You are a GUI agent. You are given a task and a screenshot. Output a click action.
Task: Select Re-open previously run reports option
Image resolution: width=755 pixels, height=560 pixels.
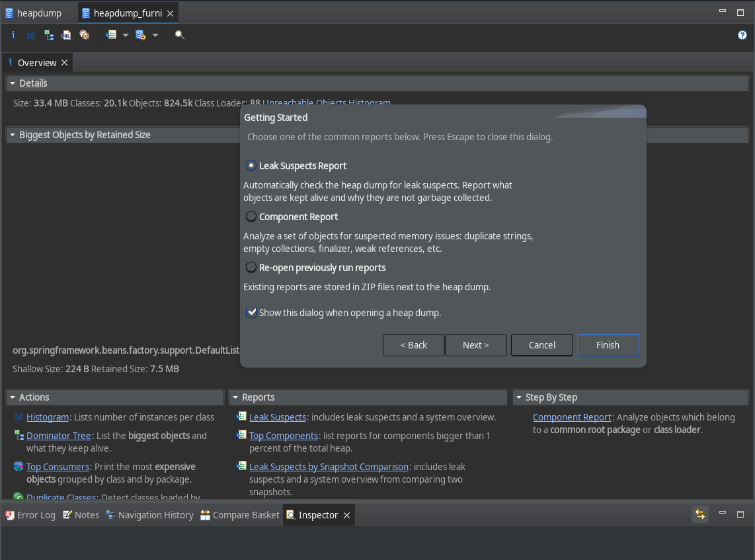tap(251, 267)
